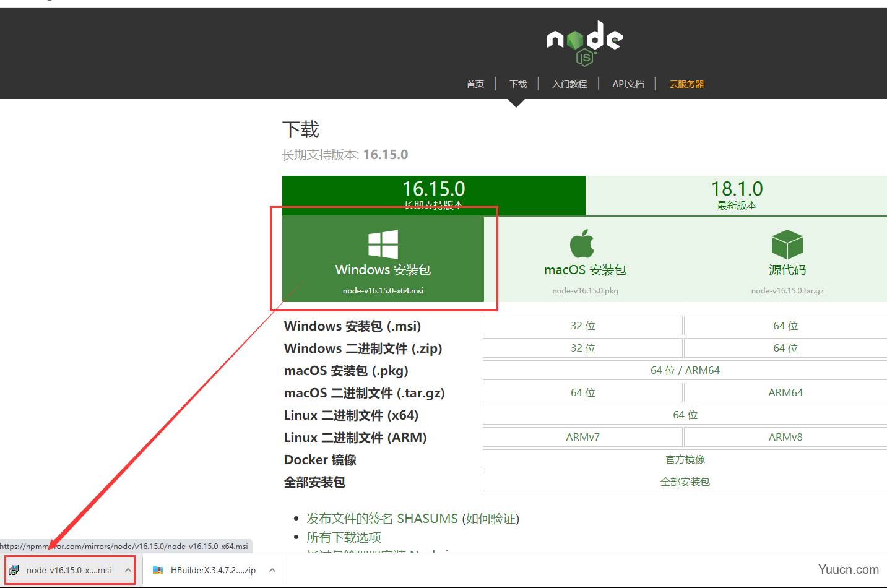Click the msi file icon in downloads bar
The height and width of the screenshot is (588, 887).
14,570
